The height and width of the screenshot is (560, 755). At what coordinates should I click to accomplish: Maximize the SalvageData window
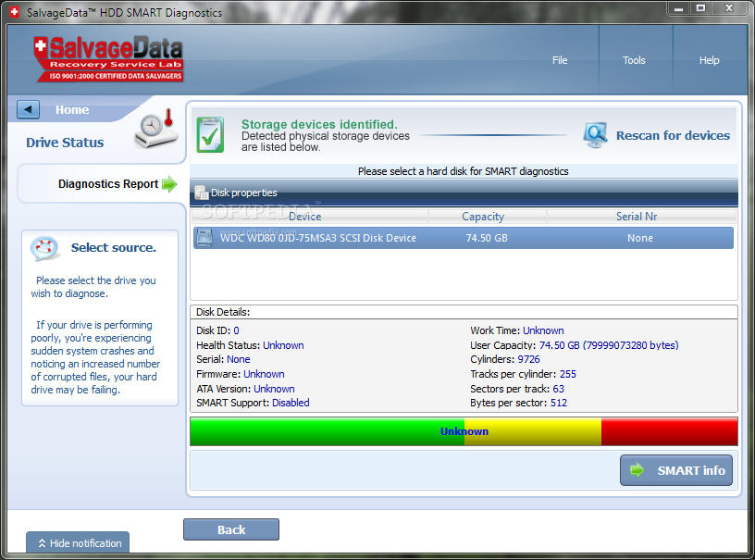[701, 7]
